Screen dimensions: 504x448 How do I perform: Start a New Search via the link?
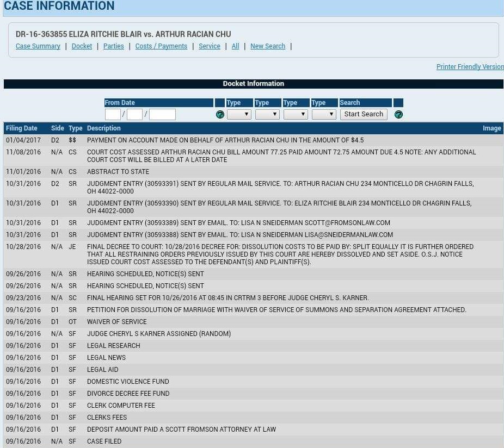(268, 46)
